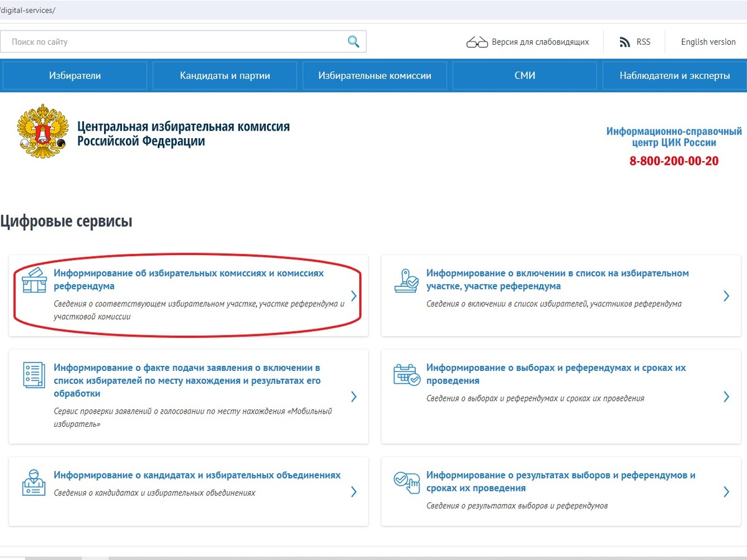
Task: Switch to English version link
Action: (x=708, y=42)
